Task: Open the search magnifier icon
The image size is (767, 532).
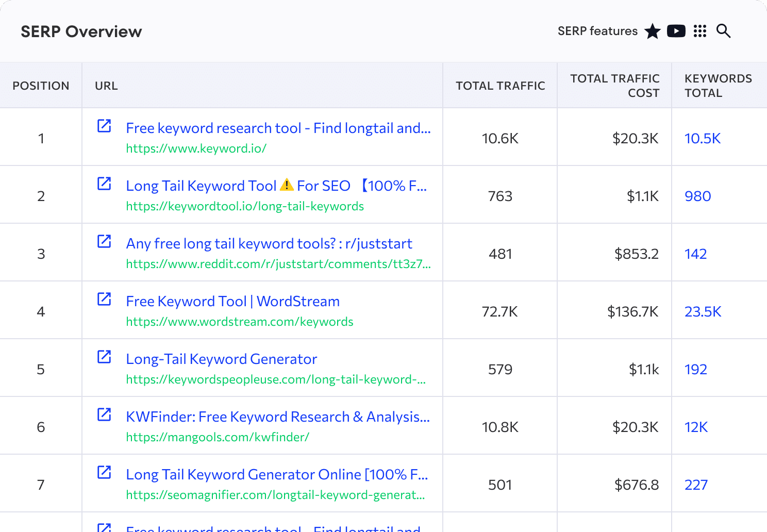Action: click(x=723, y=31)
